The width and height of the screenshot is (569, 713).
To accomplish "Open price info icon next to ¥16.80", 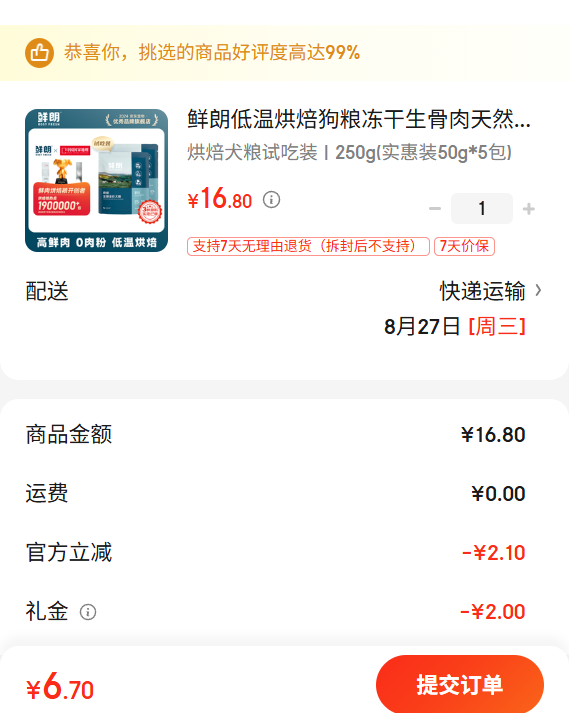I will click(x=272, y=200).
